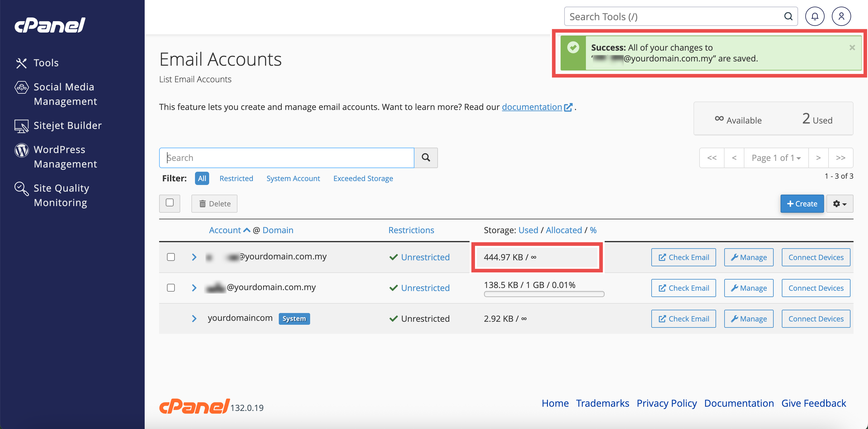Click the email accounts Search field
This screenshot has height=429, width=868.
click(286, 158)
